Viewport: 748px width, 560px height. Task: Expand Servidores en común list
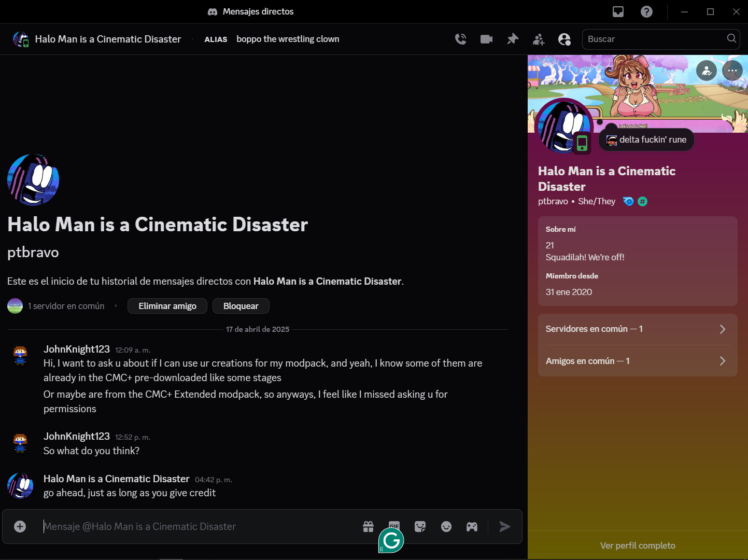coord(637,329)
